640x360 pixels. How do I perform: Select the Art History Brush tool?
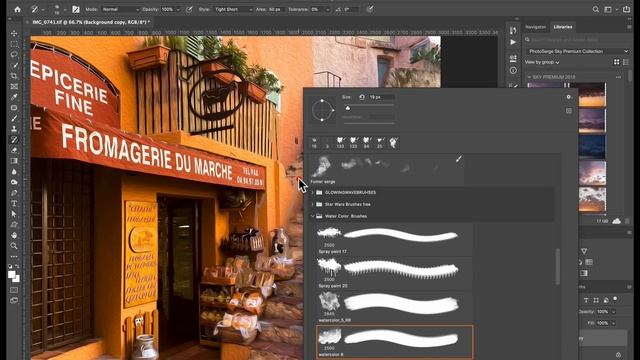coord(14,140)
